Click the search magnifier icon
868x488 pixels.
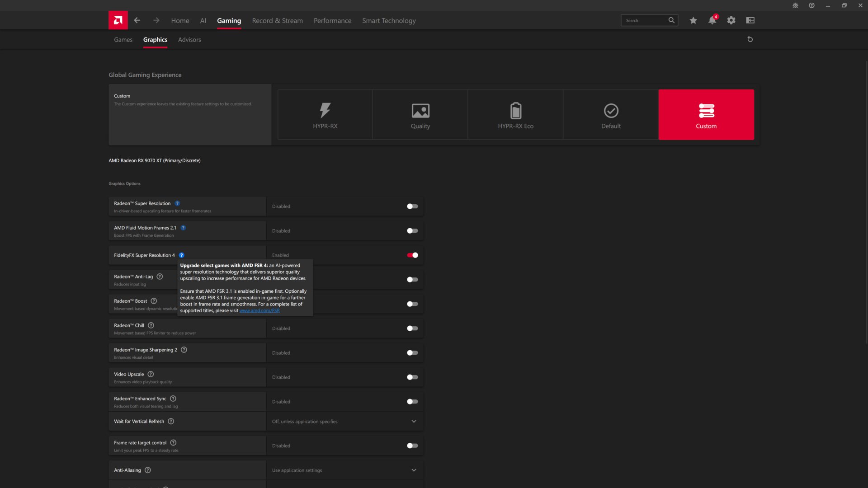click(671, 20)
